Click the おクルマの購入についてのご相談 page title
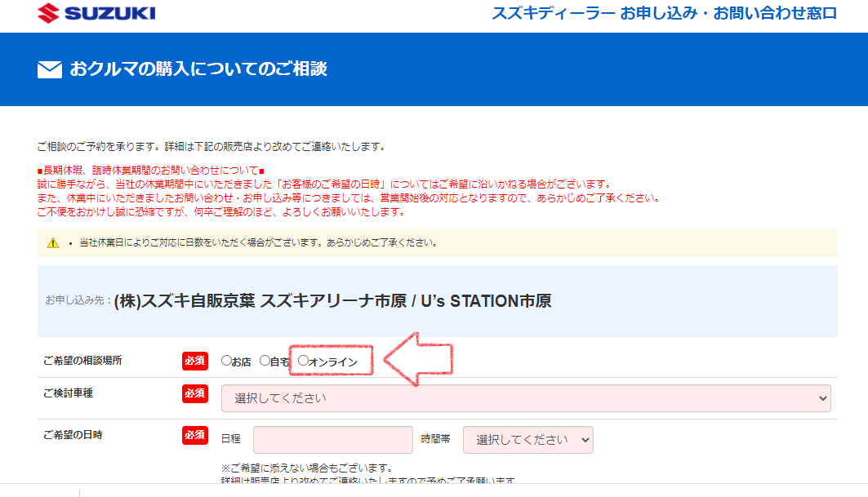868x497 pixels. tap(198, 69)
